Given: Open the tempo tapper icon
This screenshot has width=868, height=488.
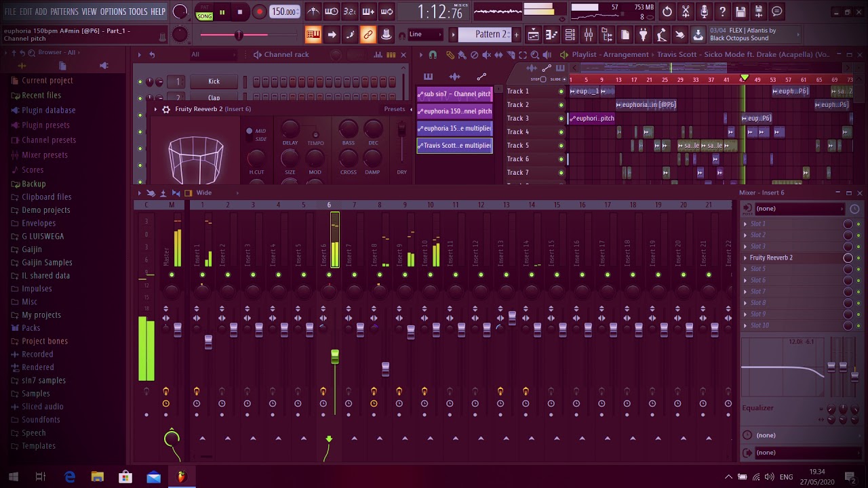Looking at the screenshot, I should coord(662,34).
